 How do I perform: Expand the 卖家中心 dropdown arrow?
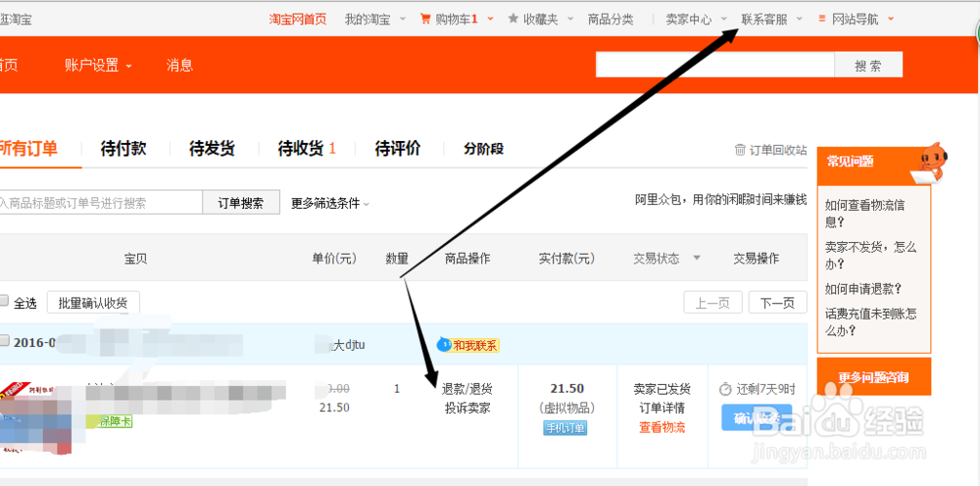click(724, 19)
